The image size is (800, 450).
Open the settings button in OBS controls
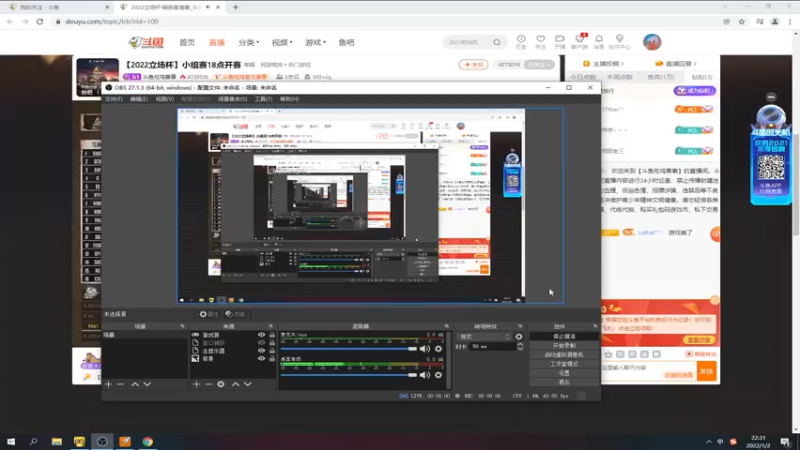click(564, 373)
